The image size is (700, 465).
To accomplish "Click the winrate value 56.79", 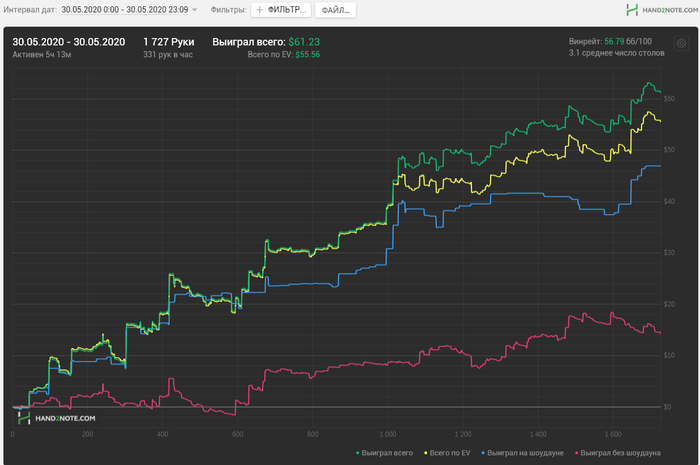I will tap(614, 42).
